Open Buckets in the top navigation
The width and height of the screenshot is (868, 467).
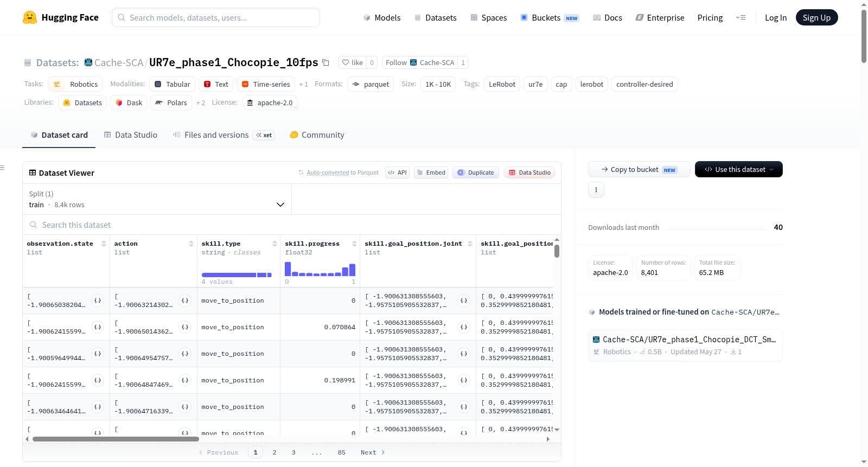(x=550, y=17)
